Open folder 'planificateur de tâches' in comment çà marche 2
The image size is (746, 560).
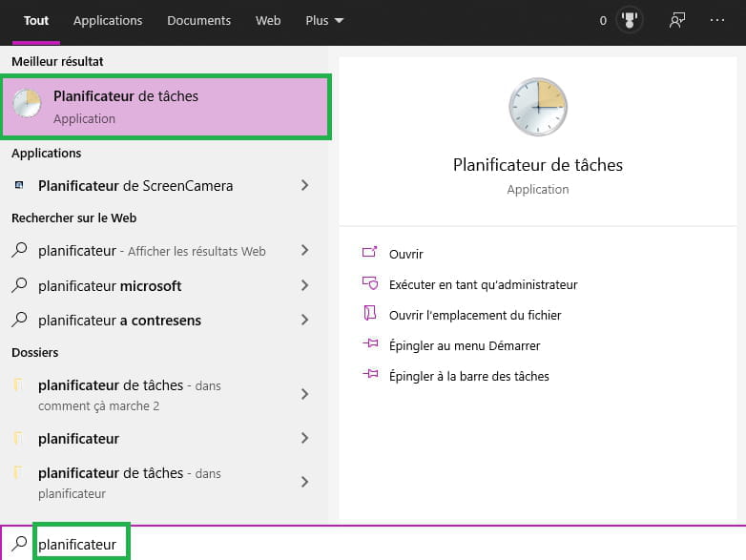pos(164,395)
